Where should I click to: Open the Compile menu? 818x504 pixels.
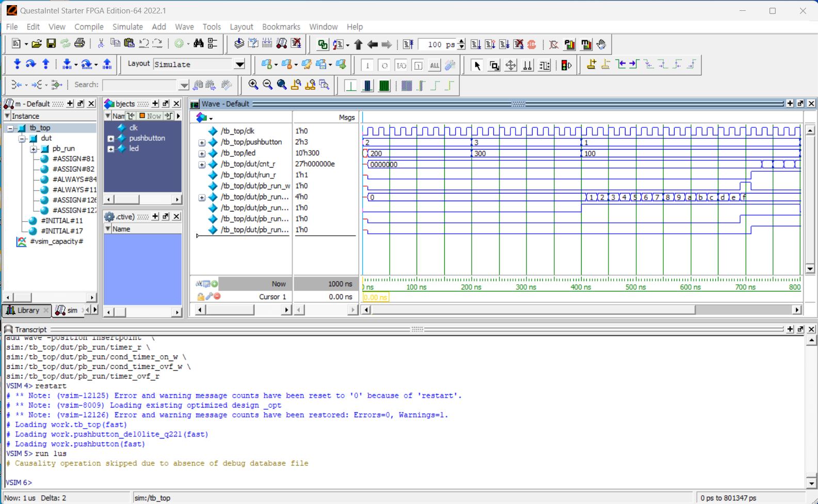pos(89,27)
